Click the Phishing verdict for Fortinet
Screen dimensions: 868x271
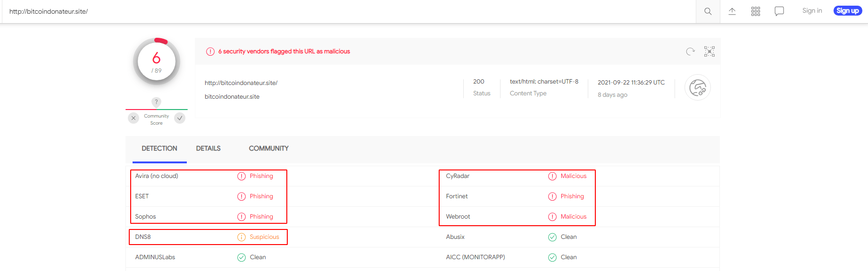tap(572, 196)
